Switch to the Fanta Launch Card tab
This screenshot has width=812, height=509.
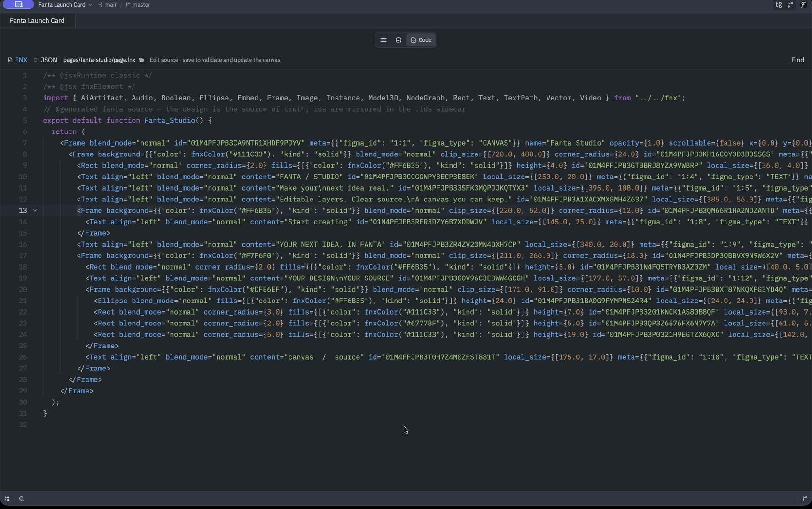[37, 21]
